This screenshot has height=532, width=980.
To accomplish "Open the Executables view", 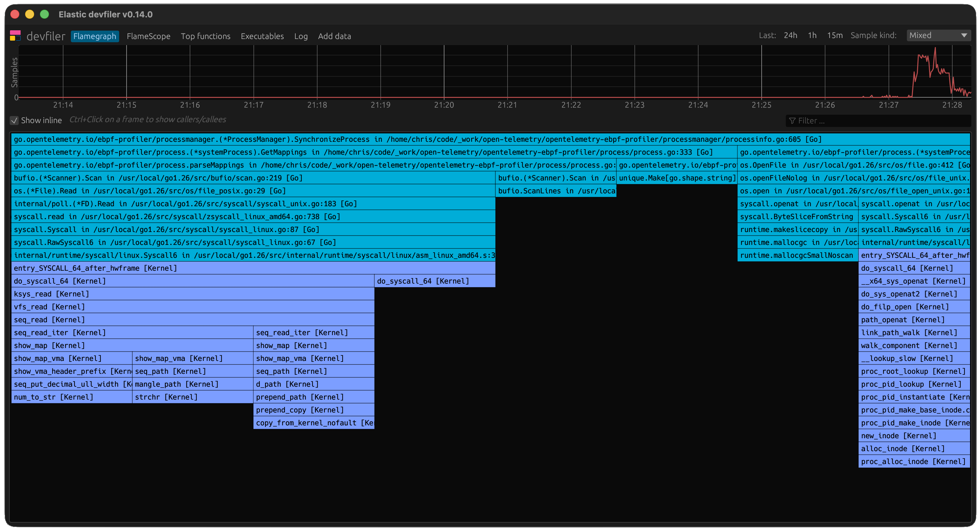I will 262,36.
